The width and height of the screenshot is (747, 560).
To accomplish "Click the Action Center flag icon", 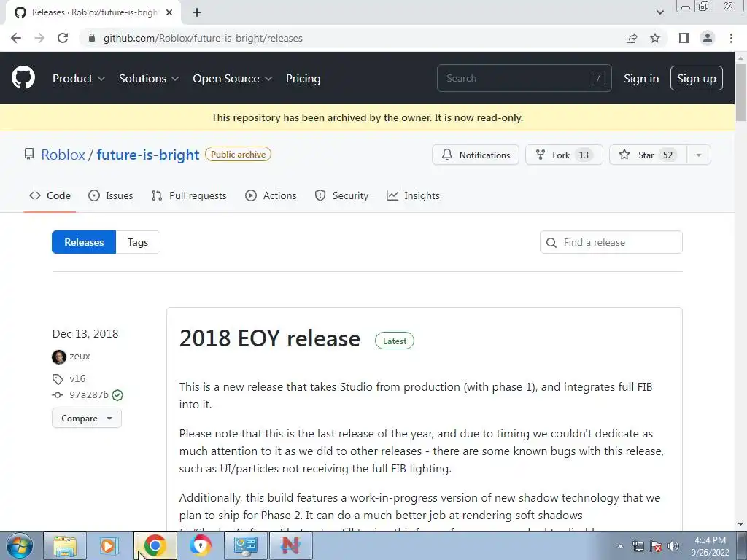I will tap(656, 546).
